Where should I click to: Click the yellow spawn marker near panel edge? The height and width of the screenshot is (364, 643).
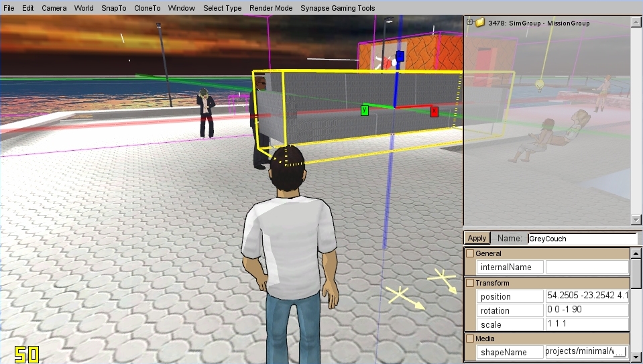[444, 280]
